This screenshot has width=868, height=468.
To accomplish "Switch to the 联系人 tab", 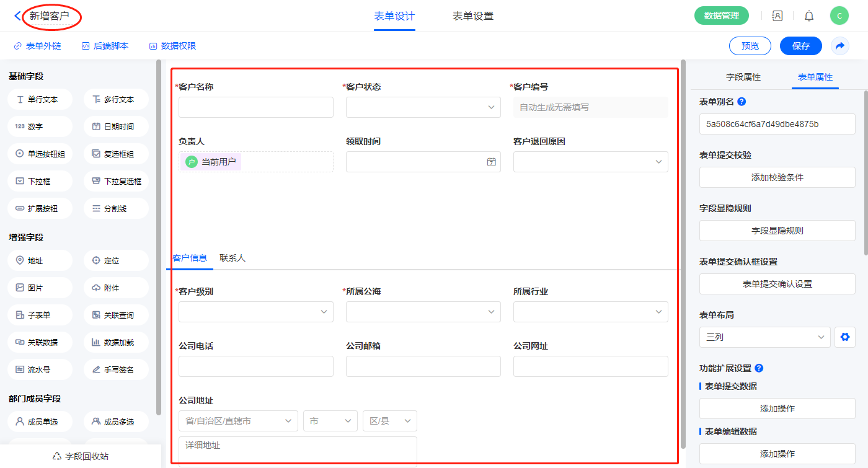I will (232, 258).
